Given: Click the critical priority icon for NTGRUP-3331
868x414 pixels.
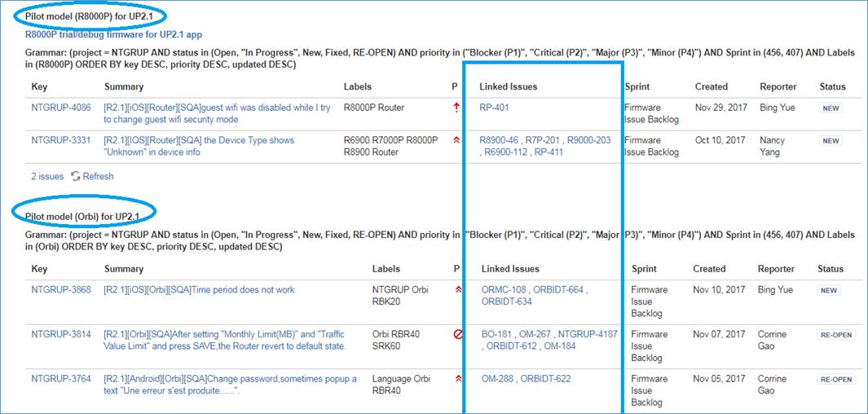Looking at the screenshot, I should pos(456,141).
